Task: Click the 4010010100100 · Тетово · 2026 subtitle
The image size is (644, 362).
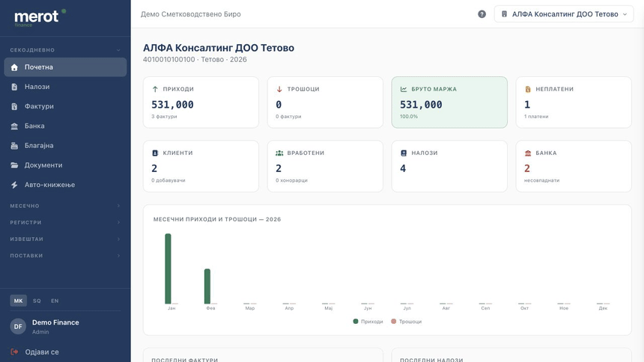Action: click(195, 60)
